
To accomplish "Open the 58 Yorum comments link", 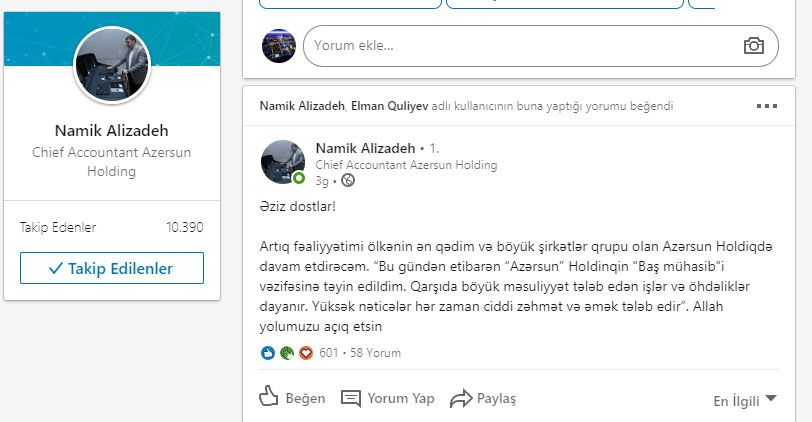I will click(x=374, y=353).
